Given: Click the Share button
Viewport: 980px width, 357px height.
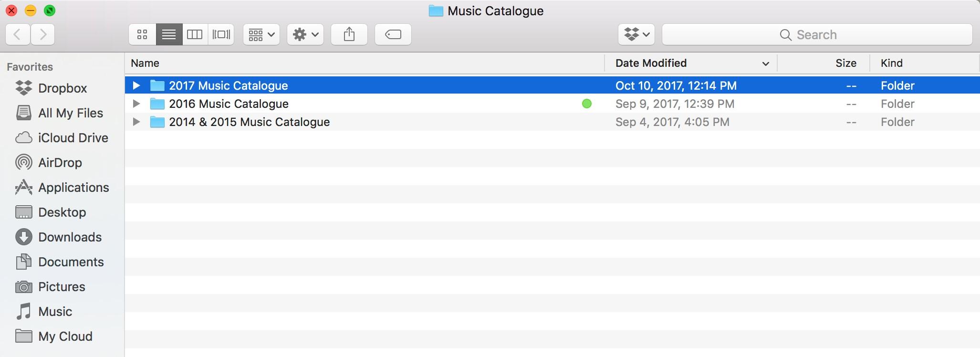Looking at the screenshot, I should (349, 34).
